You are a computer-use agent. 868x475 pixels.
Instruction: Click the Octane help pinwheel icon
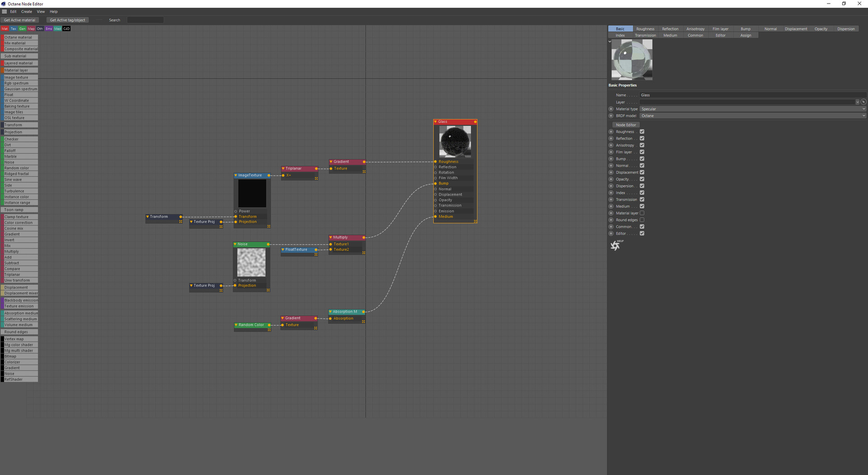[616, 245]
